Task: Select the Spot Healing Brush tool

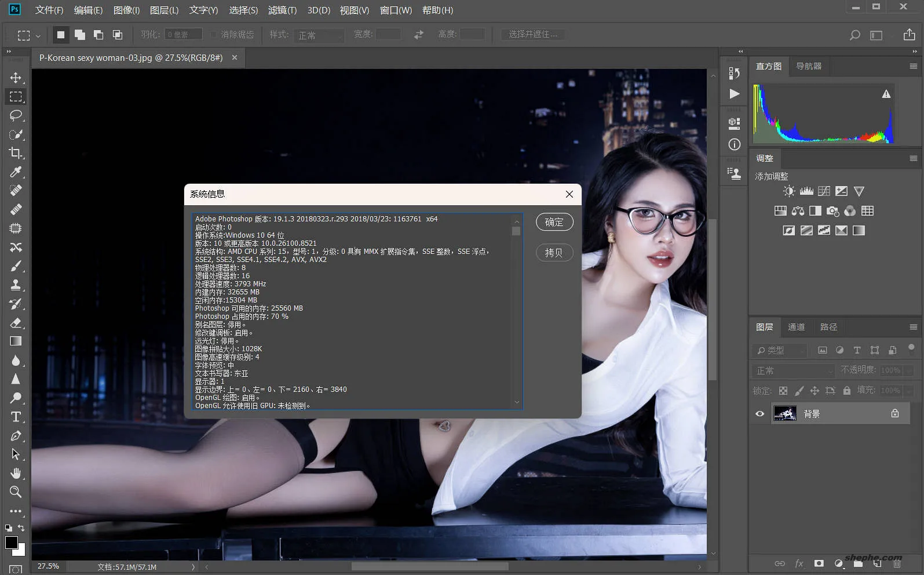Action: pos(16,190)
